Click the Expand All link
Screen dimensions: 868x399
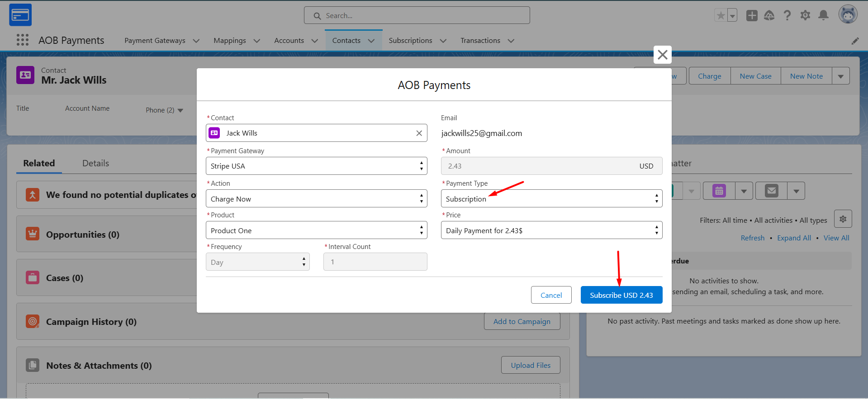[x=794, y=238]
